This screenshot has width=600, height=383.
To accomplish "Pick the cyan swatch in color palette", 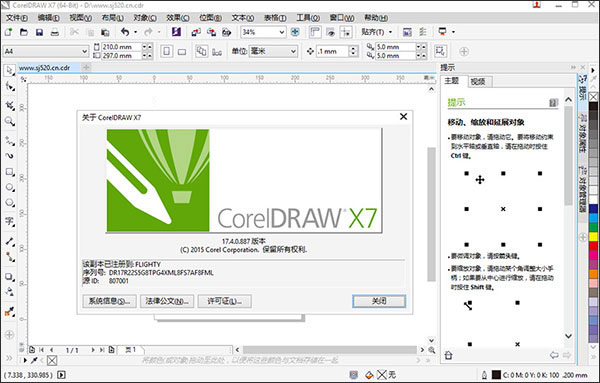I will [x=593, y=218].
